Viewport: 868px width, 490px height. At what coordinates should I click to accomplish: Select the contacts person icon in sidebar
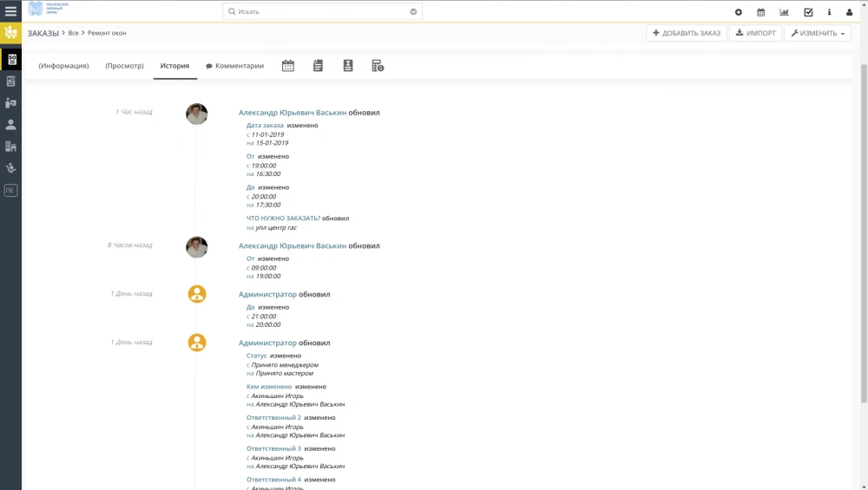[x=10, y=124]
